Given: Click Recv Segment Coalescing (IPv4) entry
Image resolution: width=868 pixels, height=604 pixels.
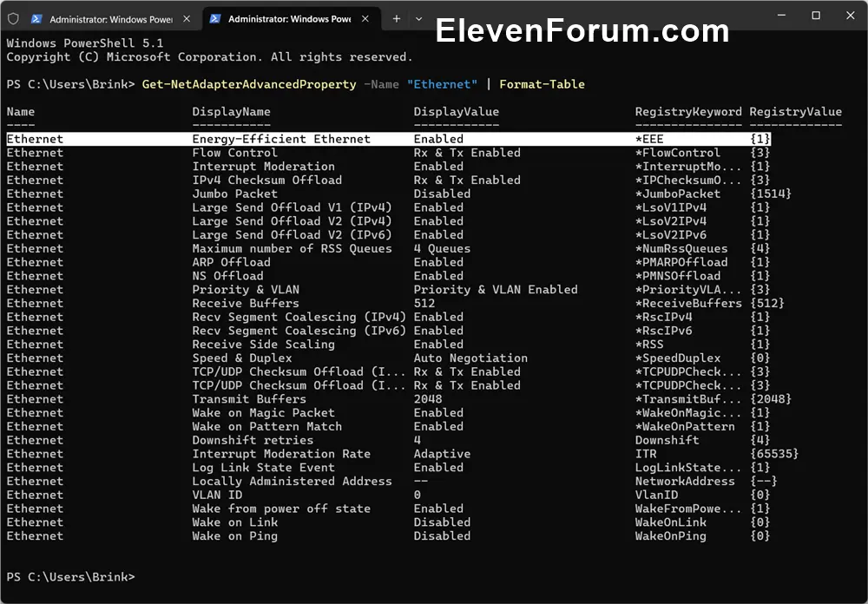Looking at the screenshot, I should (299, 318).
